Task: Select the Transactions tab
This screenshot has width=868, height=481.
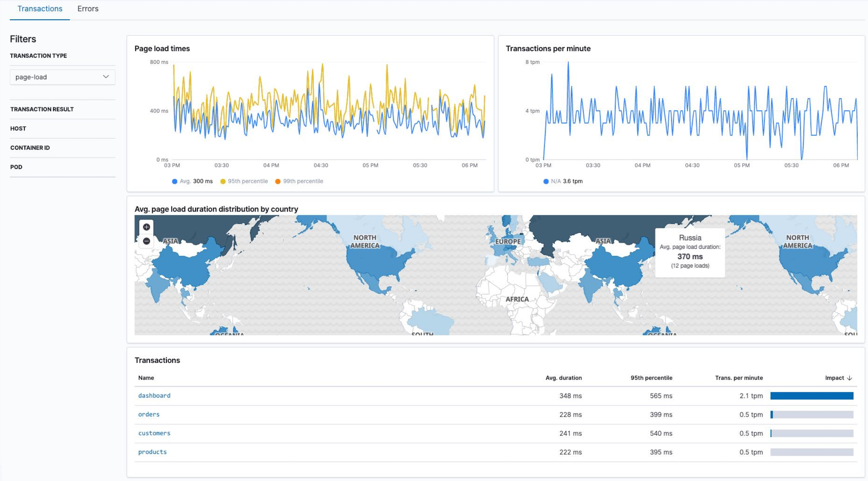Action: pos(40,9)
